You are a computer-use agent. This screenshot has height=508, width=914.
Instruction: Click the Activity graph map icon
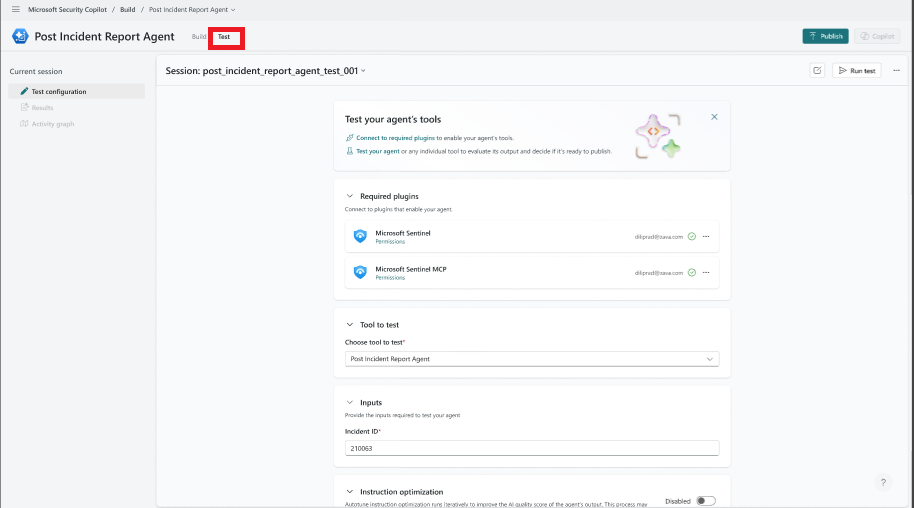point(24,124)
